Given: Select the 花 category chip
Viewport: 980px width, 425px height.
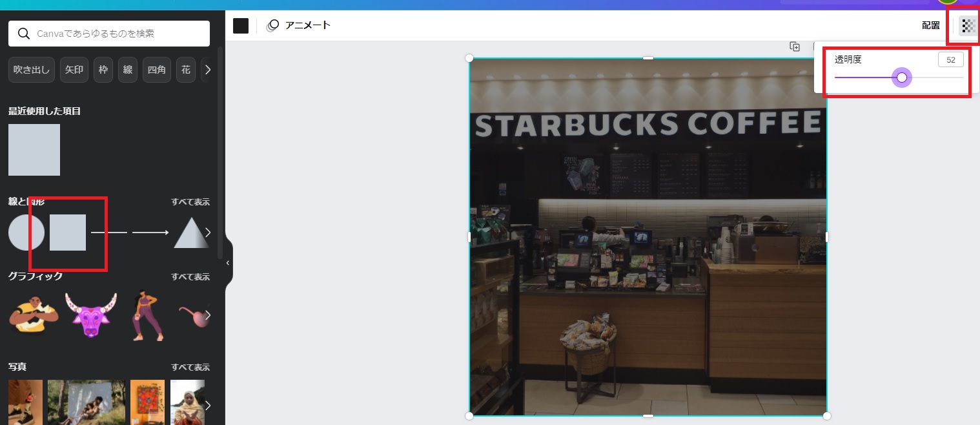Looking at the screenshot, I should [x=186, y=70].
